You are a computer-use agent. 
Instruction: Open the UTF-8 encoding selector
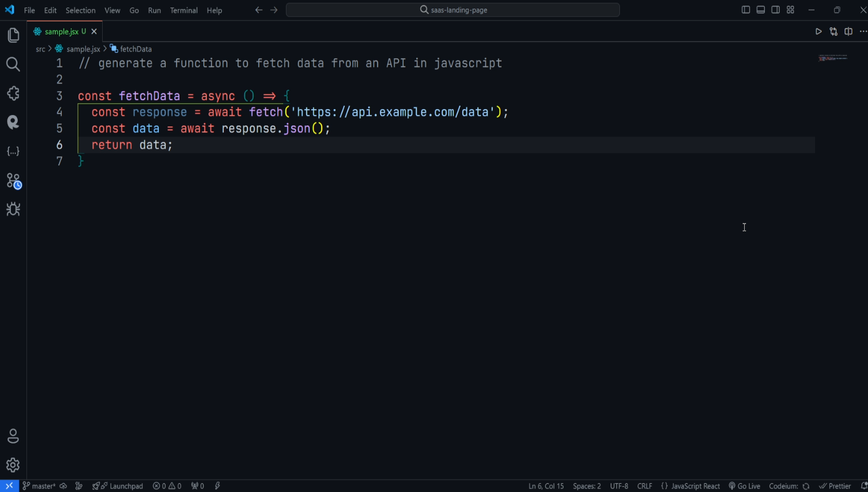pyautogui.click(x=619, y=486)
